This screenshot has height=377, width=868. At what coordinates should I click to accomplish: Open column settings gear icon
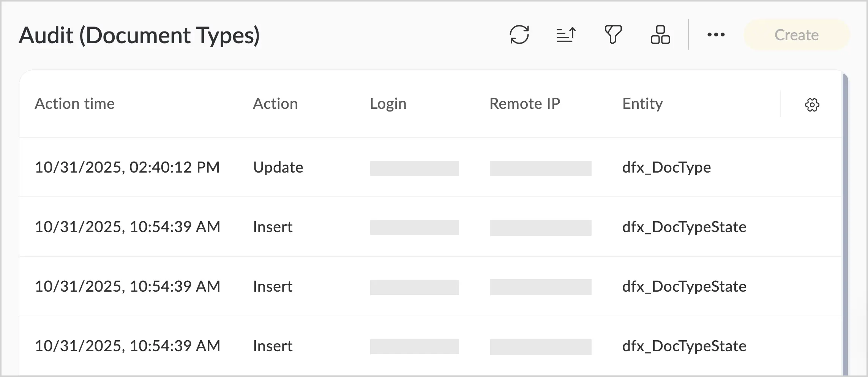(x=812, y=105)
